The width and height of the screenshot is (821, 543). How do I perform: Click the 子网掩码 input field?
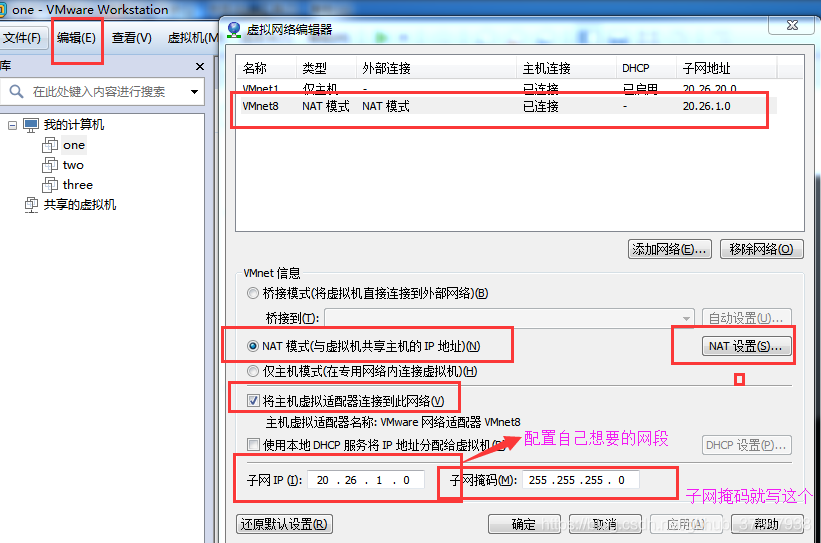pyautogui.click(x=581, y=480)
